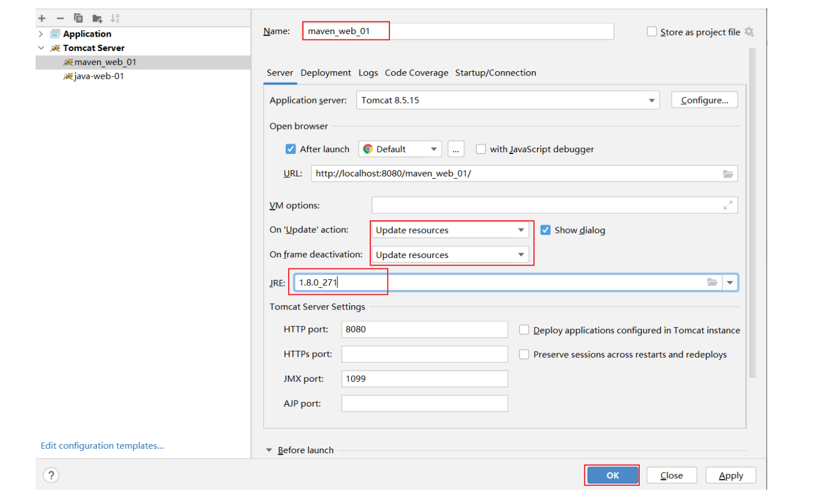
Task: Click the browser ellipsis button
Action: click(x=456, y=149)
